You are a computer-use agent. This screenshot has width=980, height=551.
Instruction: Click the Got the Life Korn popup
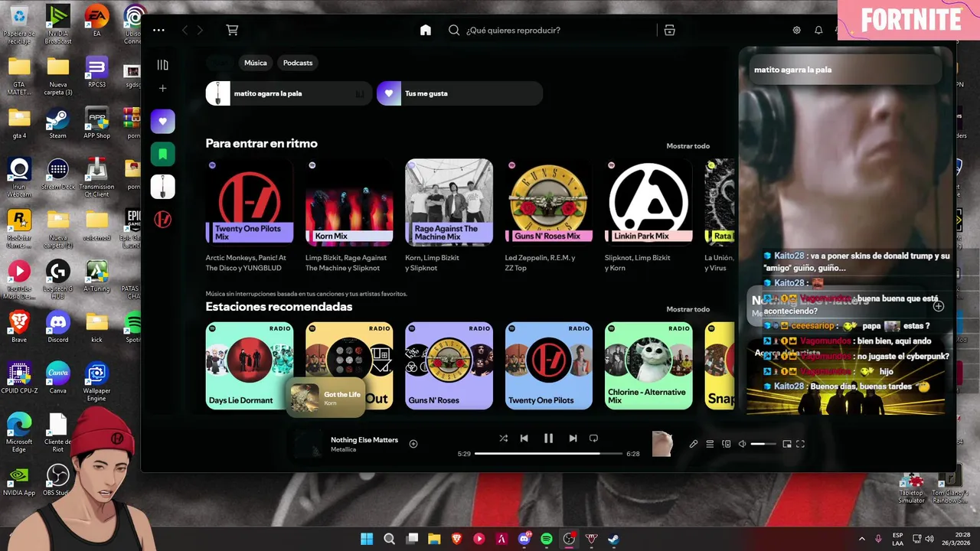point(326,398)
